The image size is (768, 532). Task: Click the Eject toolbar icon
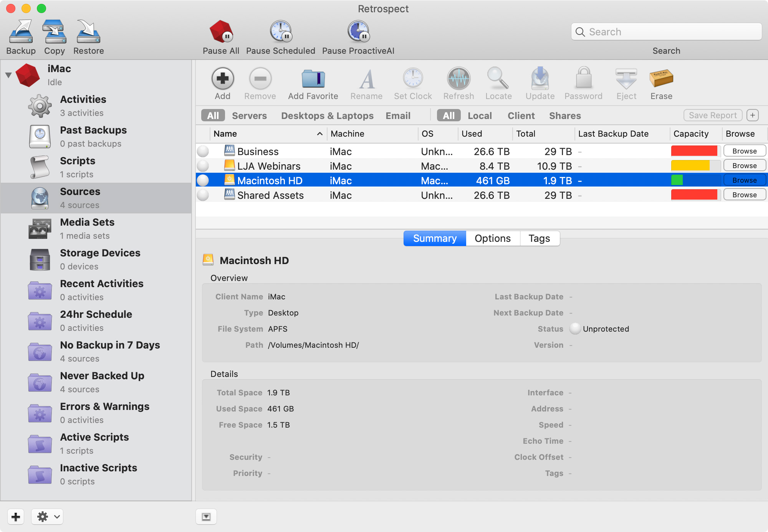[626, 79]
